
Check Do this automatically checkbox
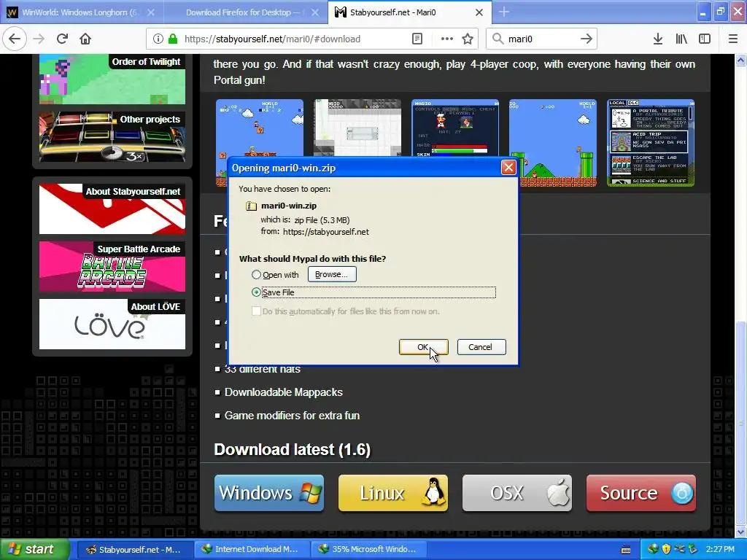256,311
